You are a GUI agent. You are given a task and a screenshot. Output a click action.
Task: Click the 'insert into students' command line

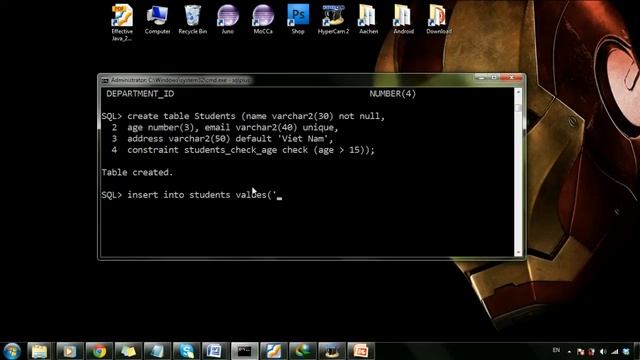click(192, 195)
